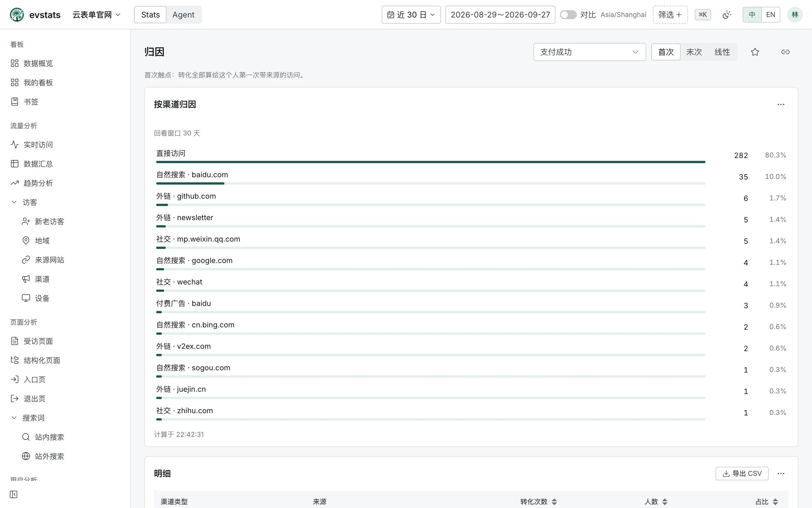The width and height of the screenshot is (812, 508).
Task: Toggle the 对比 comparison switch
Action: coord(568,15)
